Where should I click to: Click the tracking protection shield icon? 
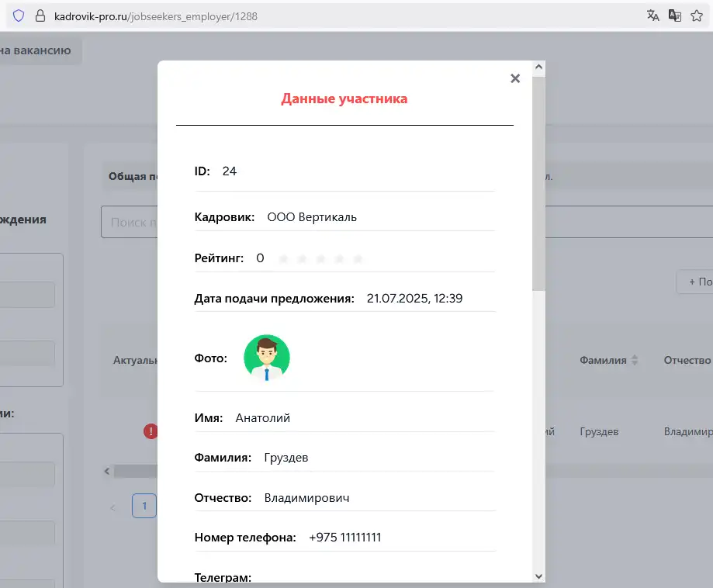19,16
